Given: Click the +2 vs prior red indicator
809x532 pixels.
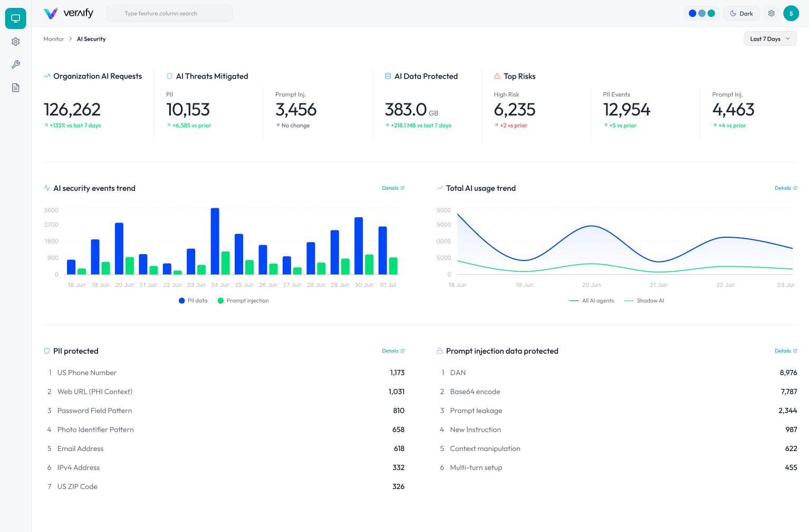Looking at the screenshot, I should tap(511, 125).
